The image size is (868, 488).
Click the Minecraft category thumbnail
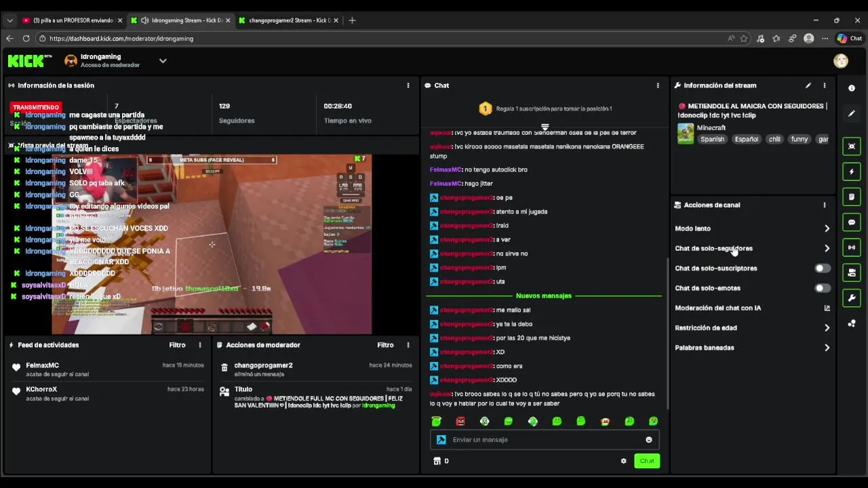(686, 134)
